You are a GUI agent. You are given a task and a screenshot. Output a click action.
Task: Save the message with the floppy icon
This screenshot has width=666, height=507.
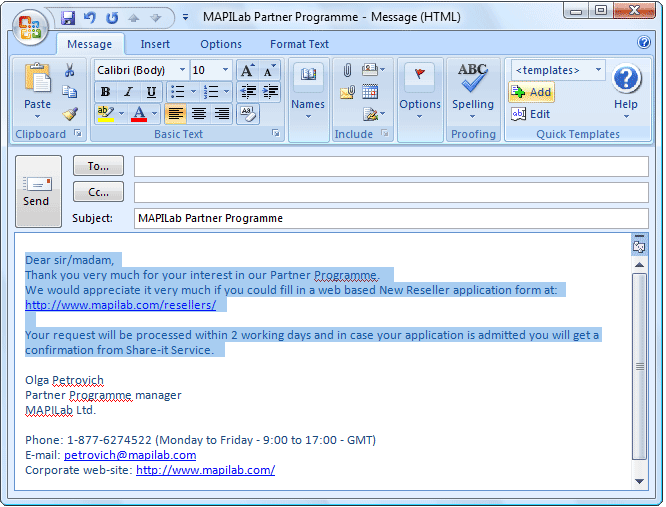pyautogui.click(x=68, y=18)
